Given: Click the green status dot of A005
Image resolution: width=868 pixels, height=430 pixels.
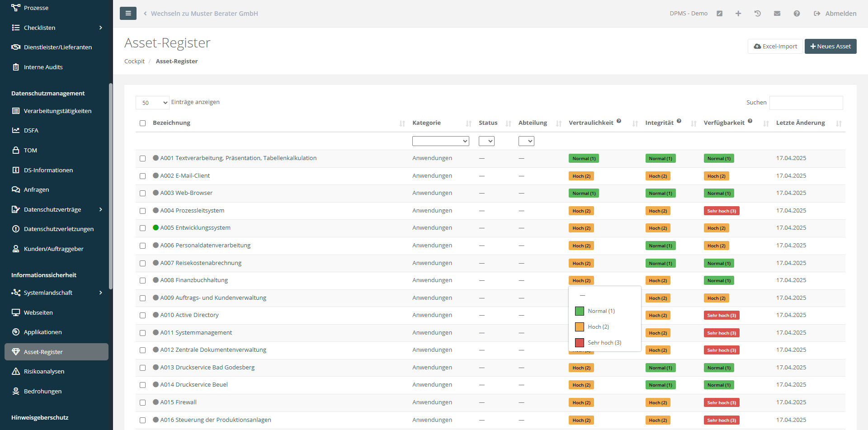Looking at the screenshot, I should [x=156, y=228].
